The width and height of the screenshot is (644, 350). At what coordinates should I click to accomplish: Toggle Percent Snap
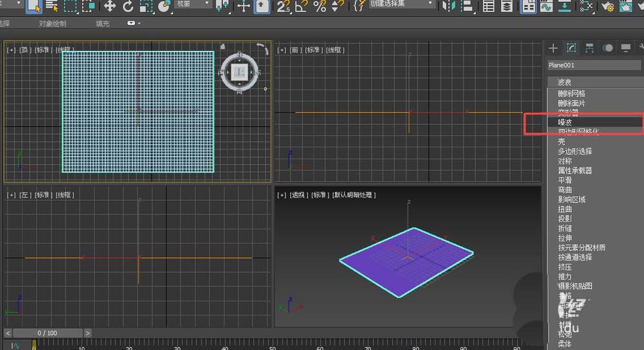(x=319, y=6)
